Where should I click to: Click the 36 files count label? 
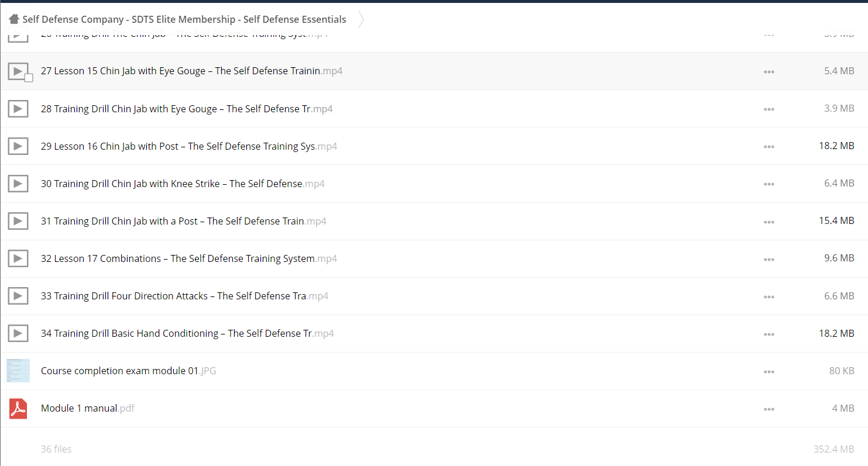click(x=56, y=449)
